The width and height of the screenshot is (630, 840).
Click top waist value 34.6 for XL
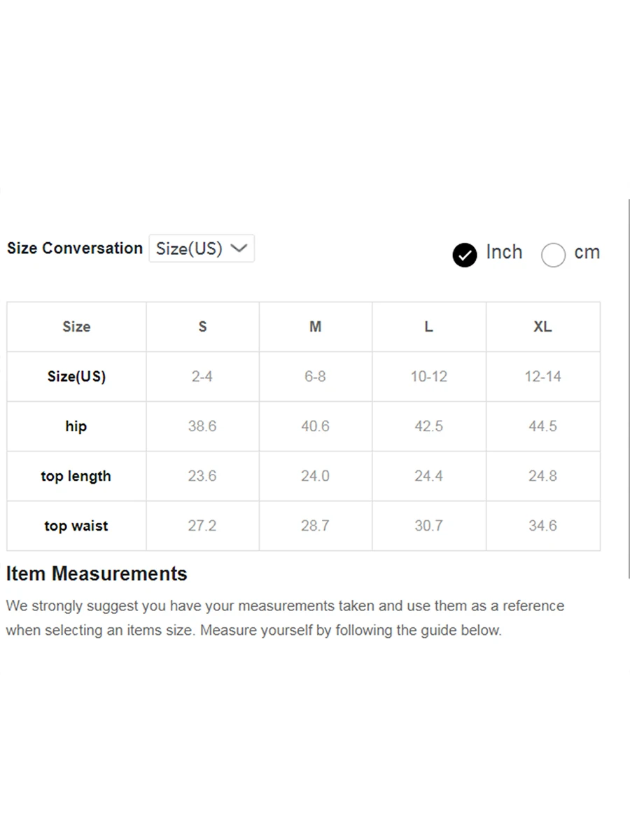tap(542, 526)
